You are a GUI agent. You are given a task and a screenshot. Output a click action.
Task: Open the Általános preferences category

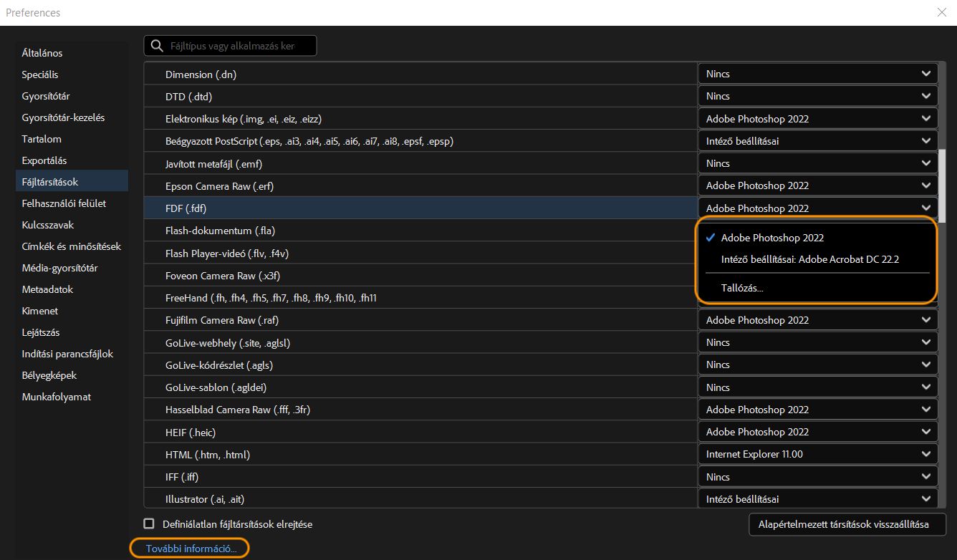click(42, 53)
